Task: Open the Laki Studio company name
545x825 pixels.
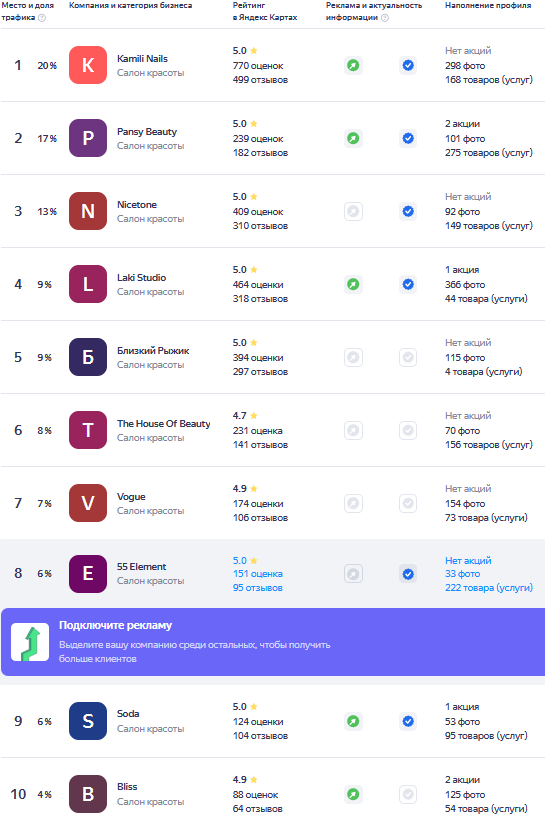Action: [x=142, y=277]
